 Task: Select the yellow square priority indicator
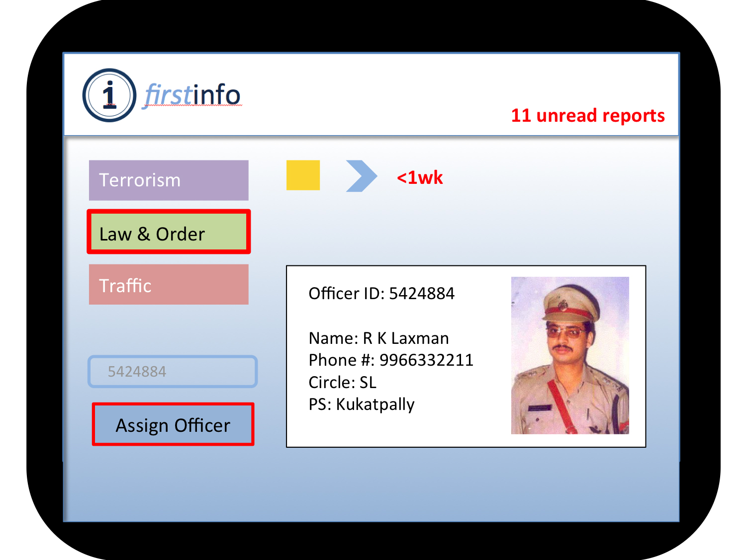coord(303,175)
